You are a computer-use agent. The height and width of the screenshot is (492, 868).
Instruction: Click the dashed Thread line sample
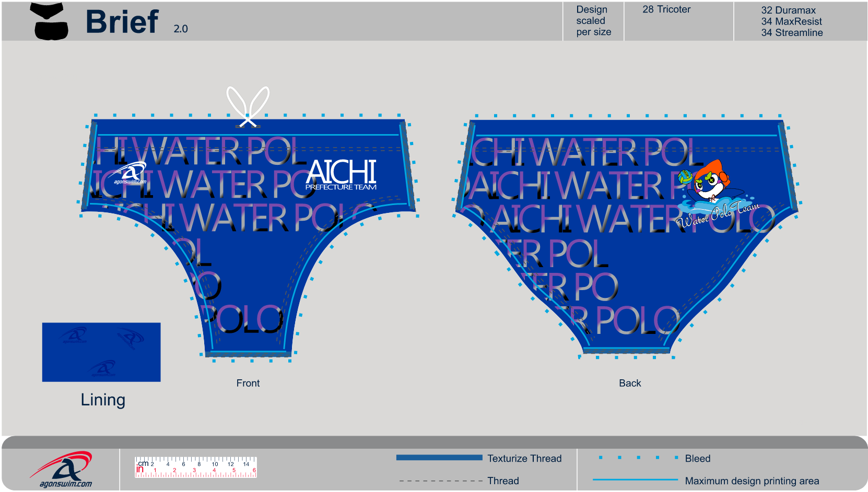[440, 481]
